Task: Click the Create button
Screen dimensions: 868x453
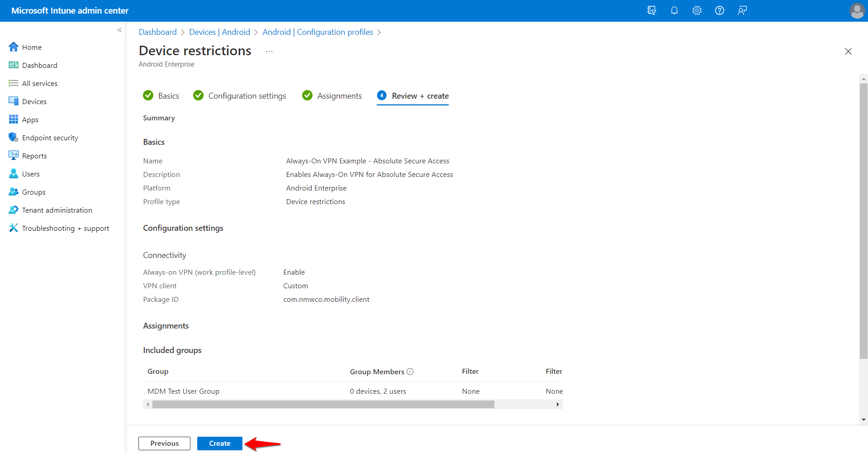Action: pyautogui.click(x=219, y=443)
